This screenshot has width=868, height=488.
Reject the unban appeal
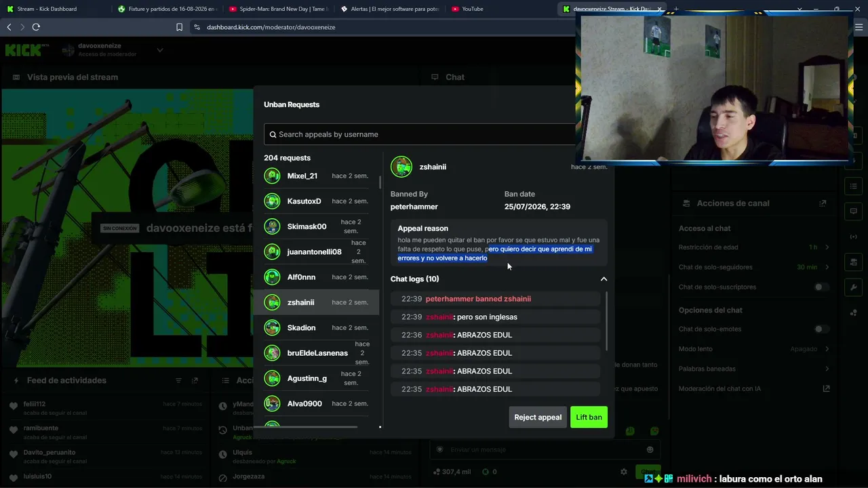(538, 417)
